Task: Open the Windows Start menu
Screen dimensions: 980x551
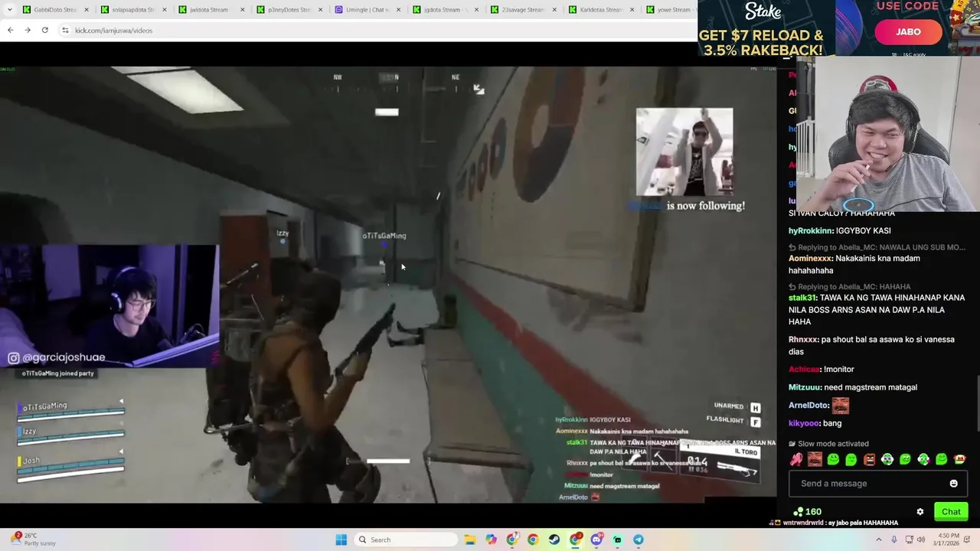Action: (341, 540)
